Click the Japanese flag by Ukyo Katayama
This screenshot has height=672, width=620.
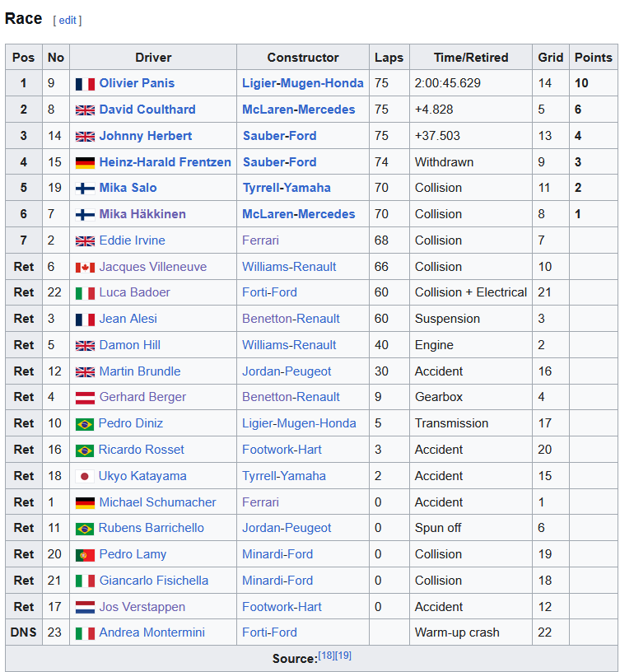pyautogui.click(x=85, y=477)
